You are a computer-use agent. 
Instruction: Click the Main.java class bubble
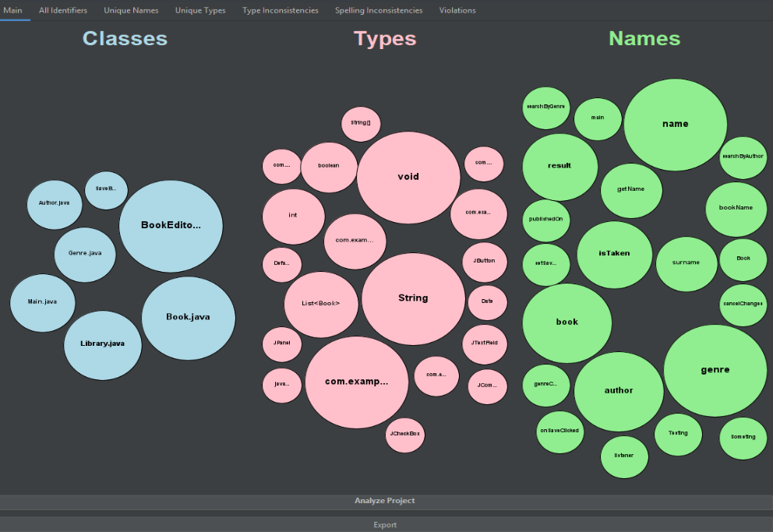(42, 302)
